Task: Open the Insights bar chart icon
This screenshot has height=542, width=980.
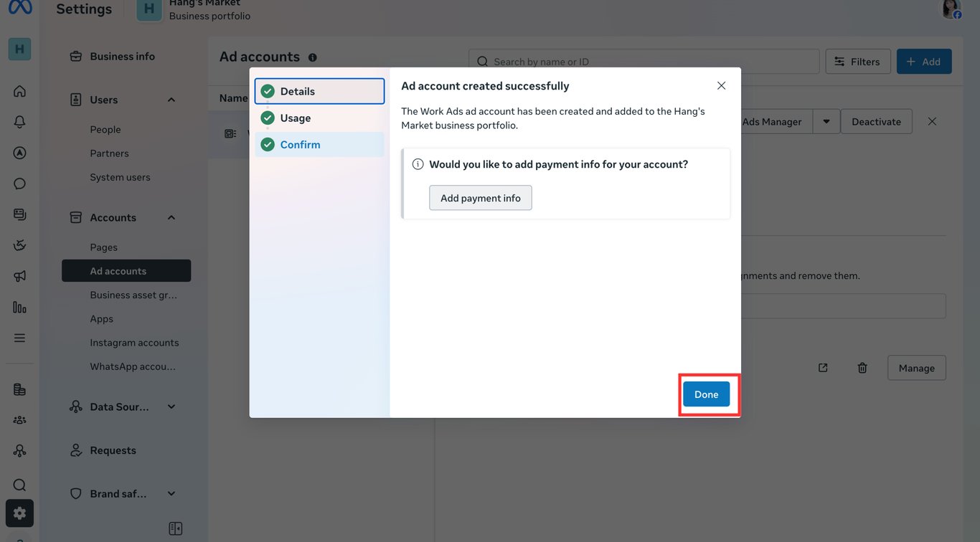Action: (x=19, y=307)
